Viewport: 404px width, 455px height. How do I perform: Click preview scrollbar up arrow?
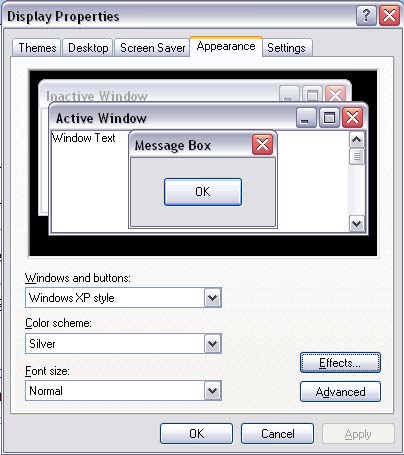tap(357, 139)
